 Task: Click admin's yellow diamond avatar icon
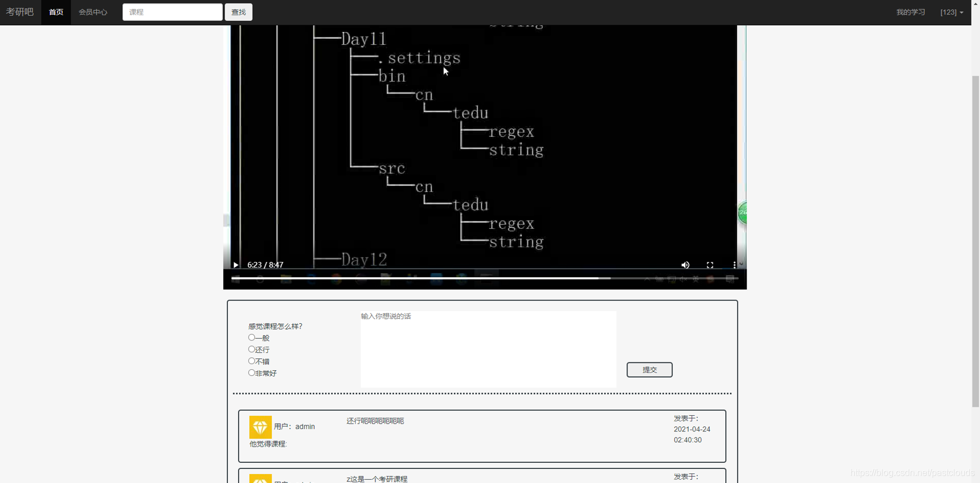pyautogui.click(x=260, y=427)
